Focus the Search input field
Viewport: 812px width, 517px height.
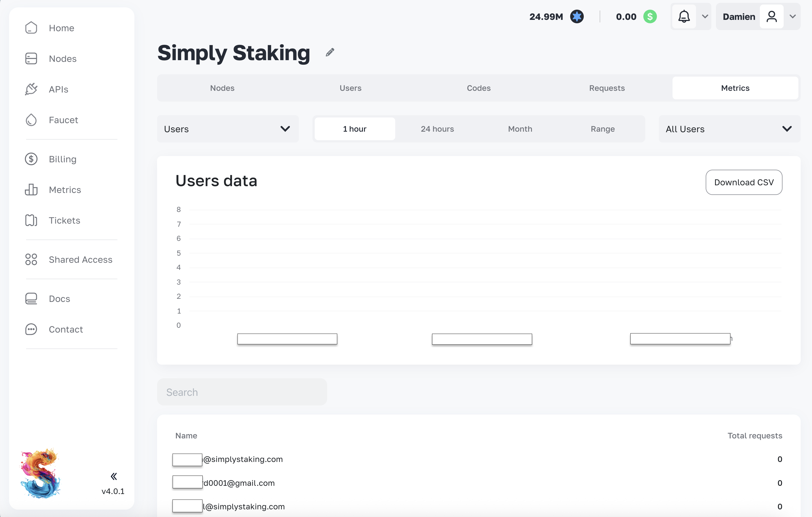pos(242,392)
